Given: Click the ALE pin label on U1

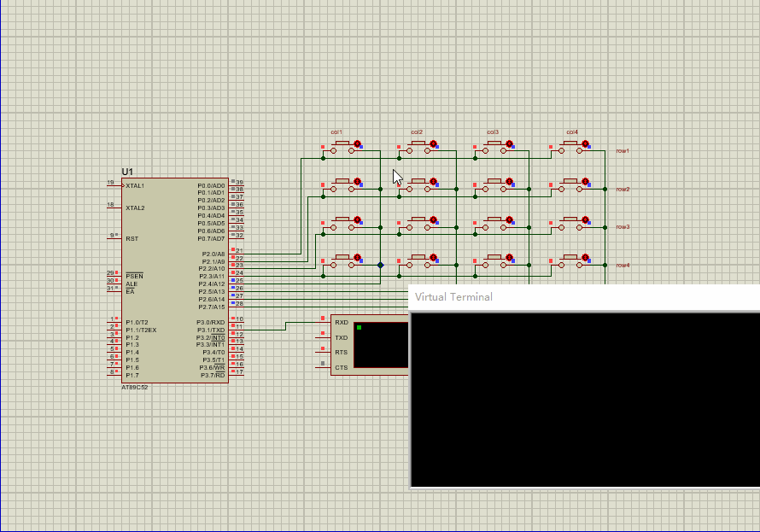Looking at the screenshot, I should click(x=132, y=284).
